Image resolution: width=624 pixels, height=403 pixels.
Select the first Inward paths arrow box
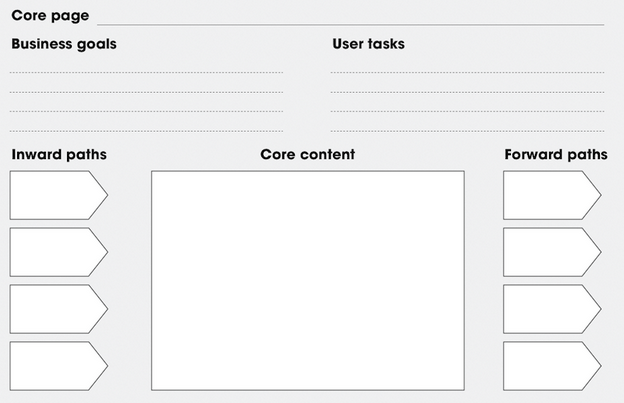click(x=56, y=195)
